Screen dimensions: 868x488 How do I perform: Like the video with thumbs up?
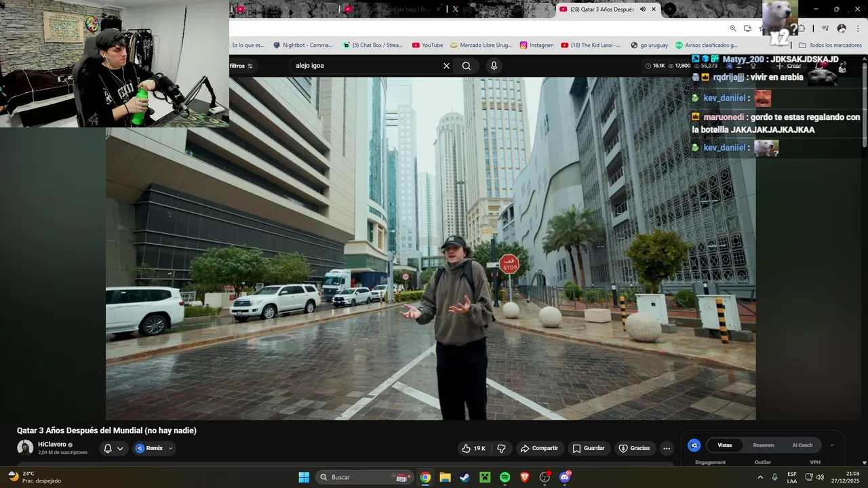(x=473, y=448)
